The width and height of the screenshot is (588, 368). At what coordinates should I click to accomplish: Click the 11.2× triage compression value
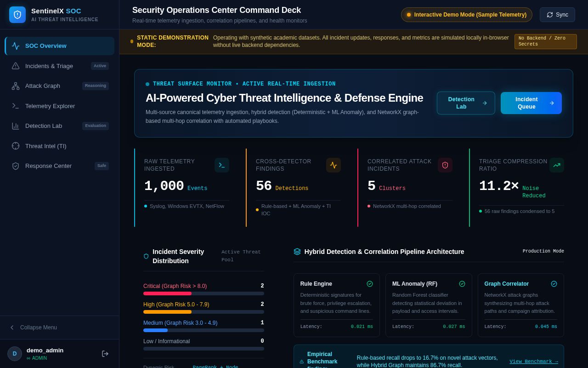499,186
